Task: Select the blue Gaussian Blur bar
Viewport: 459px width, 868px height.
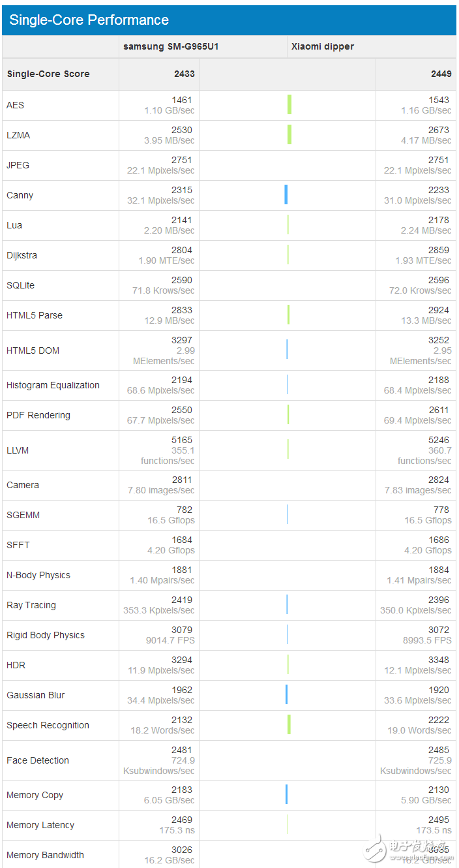Action: tap(286, 694)
